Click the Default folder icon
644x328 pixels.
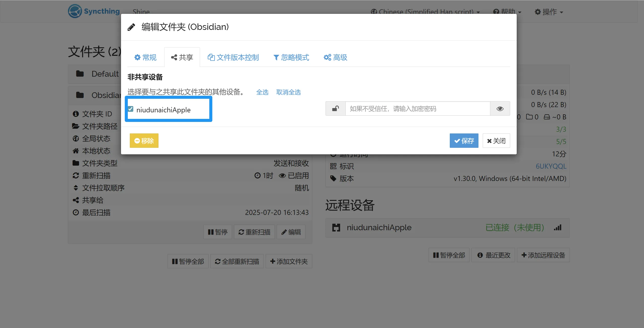click(80, 74)
